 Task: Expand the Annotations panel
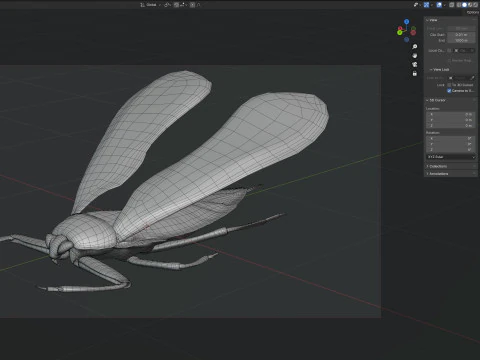437,174
